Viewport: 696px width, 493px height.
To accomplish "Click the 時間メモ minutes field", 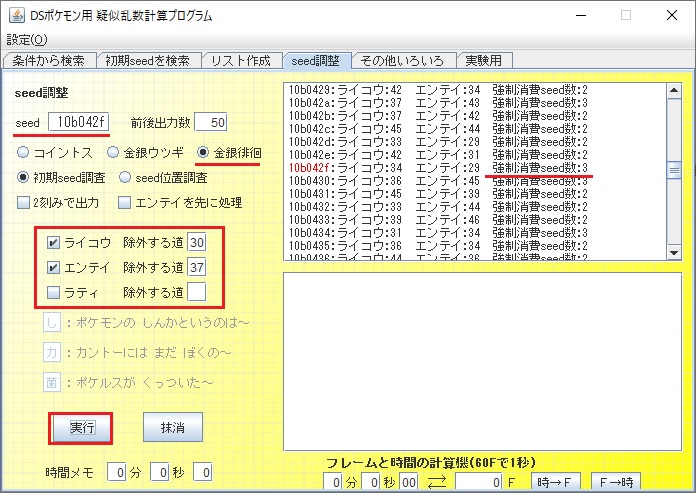I will (117, 472).
